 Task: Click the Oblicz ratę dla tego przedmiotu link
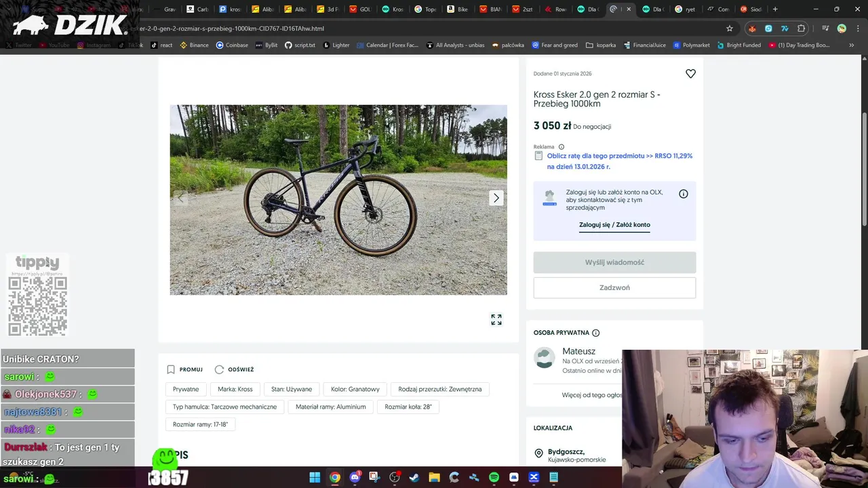click(620, 161)
